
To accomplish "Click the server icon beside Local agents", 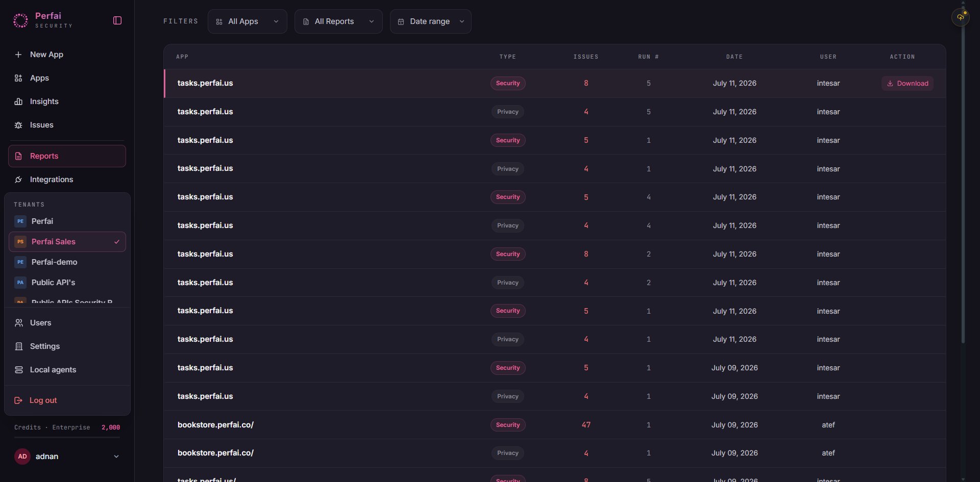I will [19, 370].
